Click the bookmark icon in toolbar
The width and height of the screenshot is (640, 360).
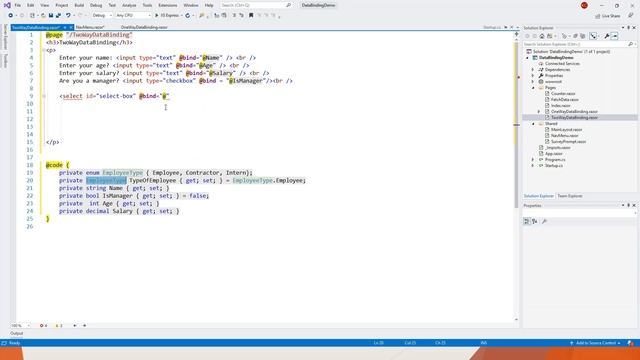pyautogui.click(x=251, y=16)
